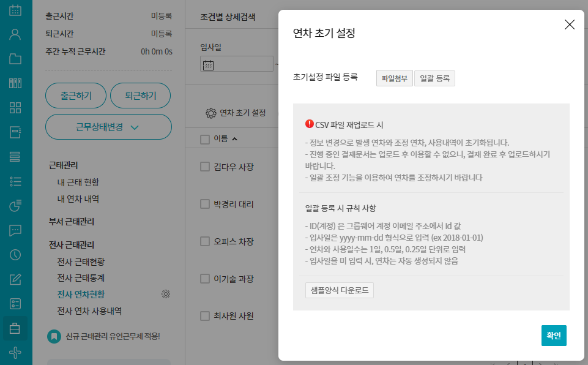The height and width of the screenshot is (365, 588).
Task: Sort by 이름 column arrow
Action: point(234,139)
